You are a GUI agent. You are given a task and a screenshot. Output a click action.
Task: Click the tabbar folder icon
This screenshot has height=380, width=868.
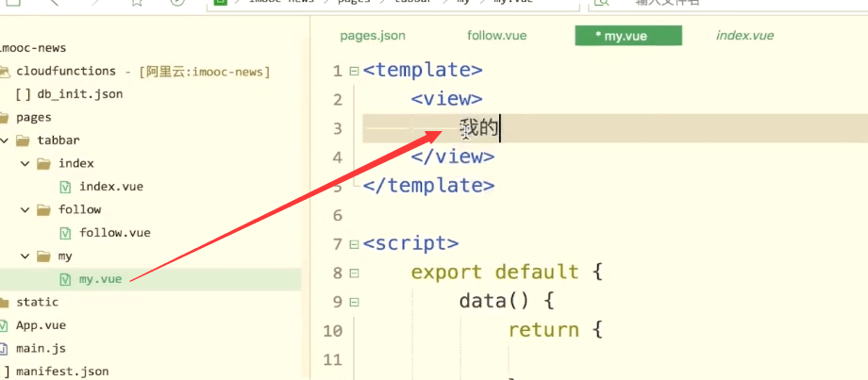click(x=23, y=140)
